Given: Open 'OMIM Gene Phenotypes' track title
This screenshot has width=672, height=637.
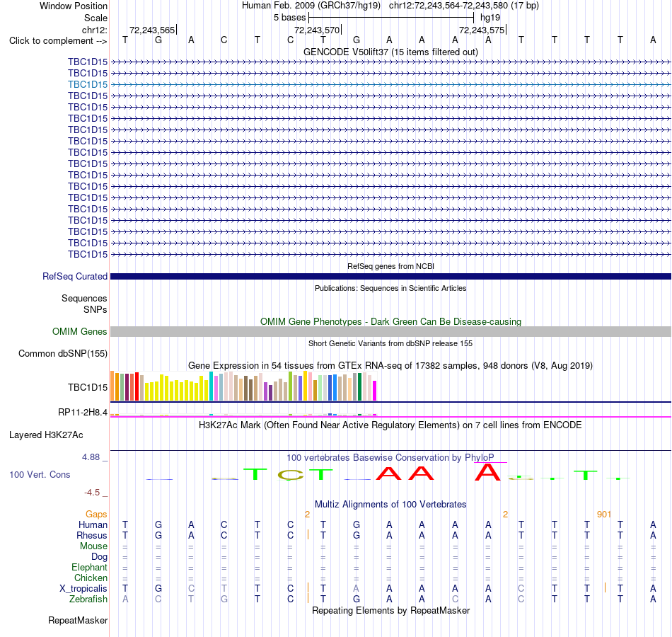Looking at the screenshot, I should click(390, 322).
